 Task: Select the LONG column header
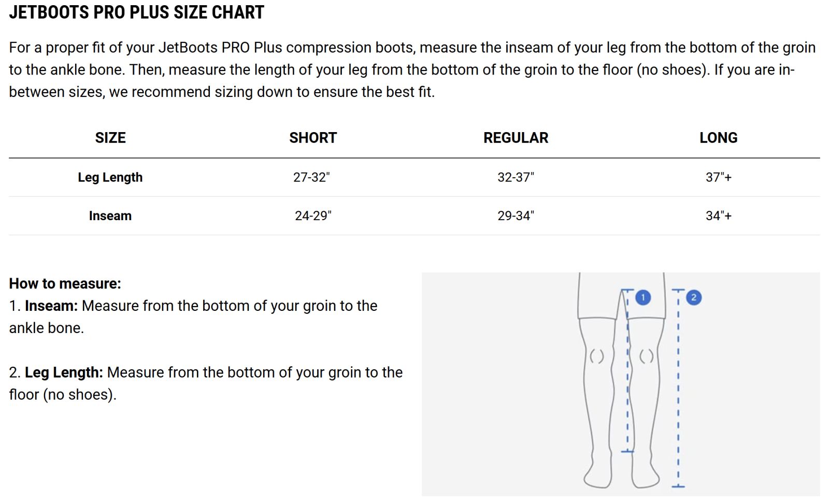coord(719,138)
